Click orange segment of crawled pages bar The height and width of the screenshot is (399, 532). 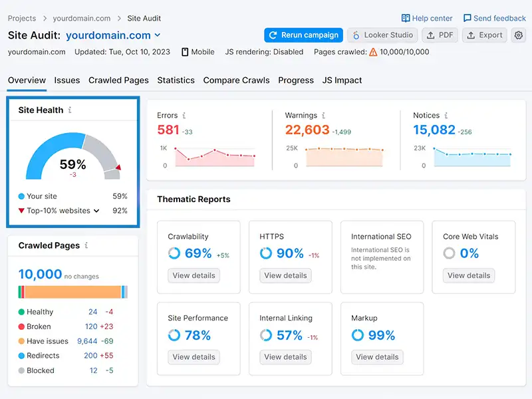click(73, 292)
